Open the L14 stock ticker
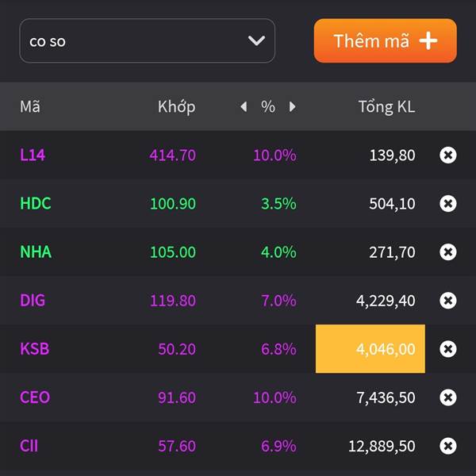The height and width of the screenshot is (476, 476). (33, 155)
